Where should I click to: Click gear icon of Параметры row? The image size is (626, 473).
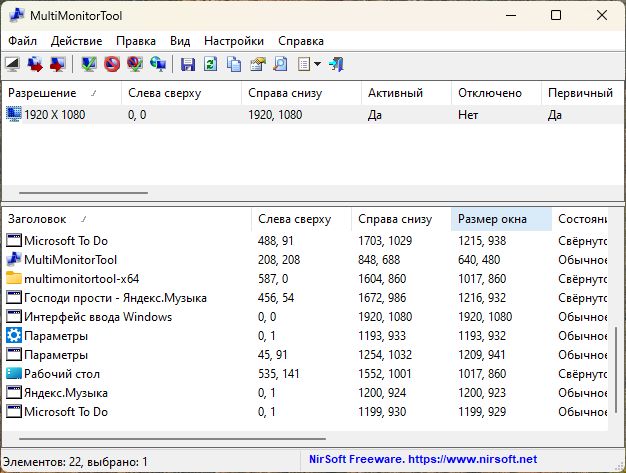coord(14,336)
